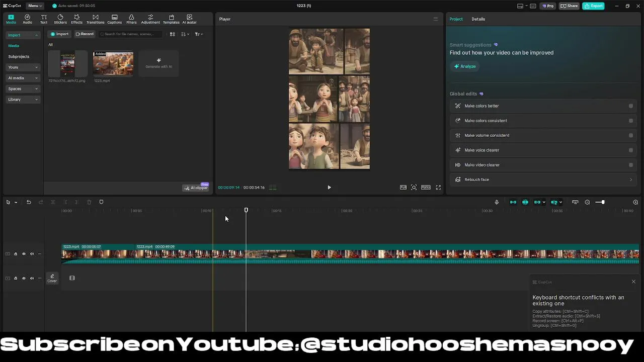Click the player snapshot scan icon

coord(414,188)
